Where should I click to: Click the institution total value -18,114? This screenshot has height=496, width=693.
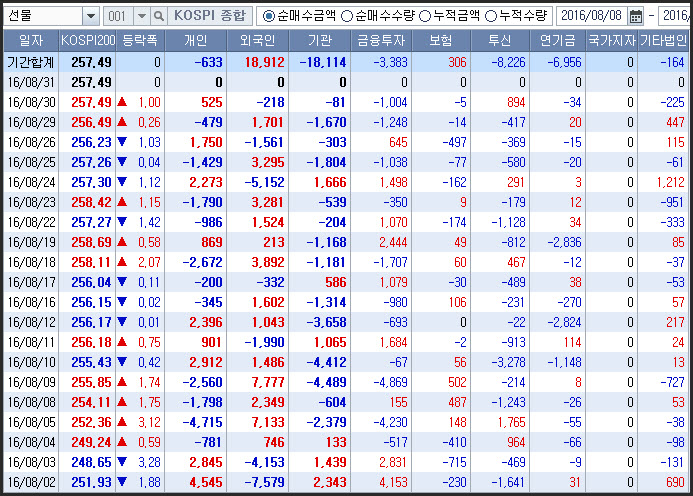pyautogui.click(x=323, y=62)
